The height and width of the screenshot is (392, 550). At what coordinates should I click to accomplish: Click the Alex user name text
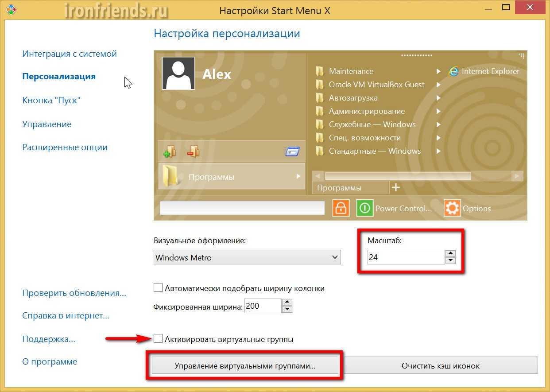217,74
